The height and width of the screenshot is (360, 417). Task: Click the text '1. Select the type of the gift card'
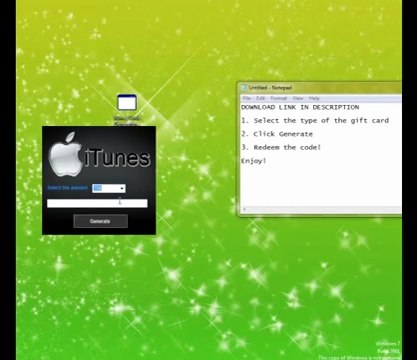tap(315, 121)
